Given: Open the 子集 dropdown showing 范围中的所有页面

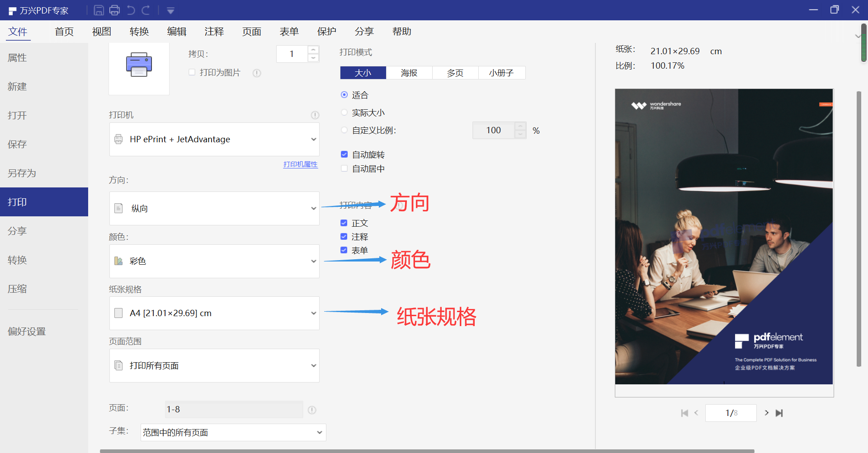Looking at the screenshot, I should 233,432.
